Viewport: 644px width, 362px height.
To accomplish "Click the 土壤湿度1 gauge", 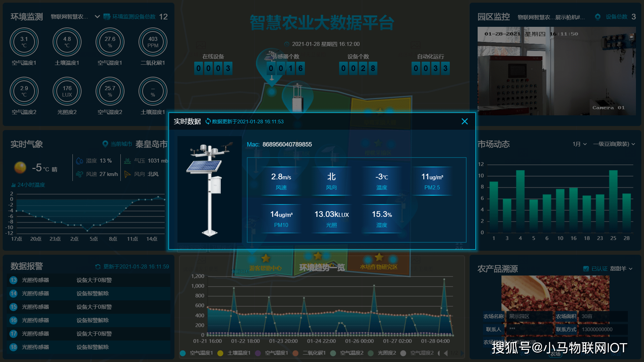I will 153,91.
